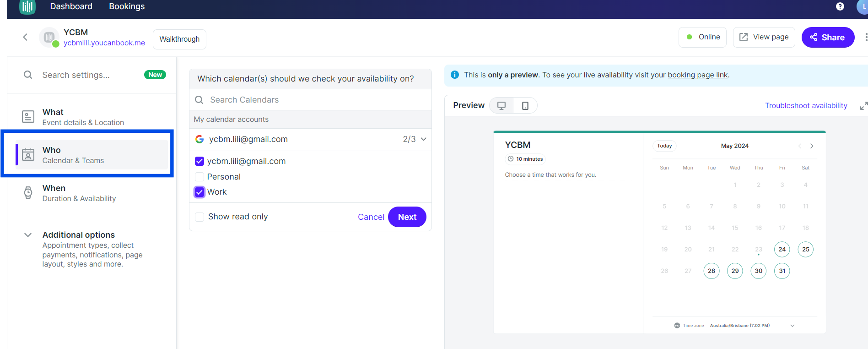Open the help question mark icon
868x349 pixels.
tap(840, 6)
